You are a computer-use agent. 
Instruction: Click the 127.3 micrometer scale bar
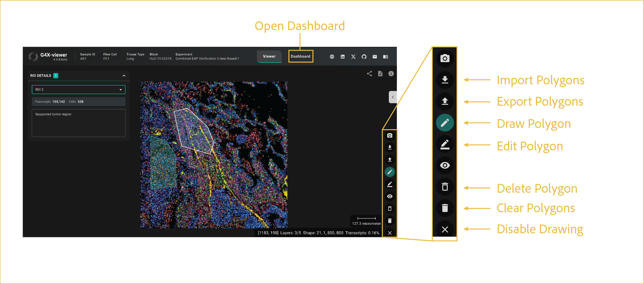coord(366,221)
